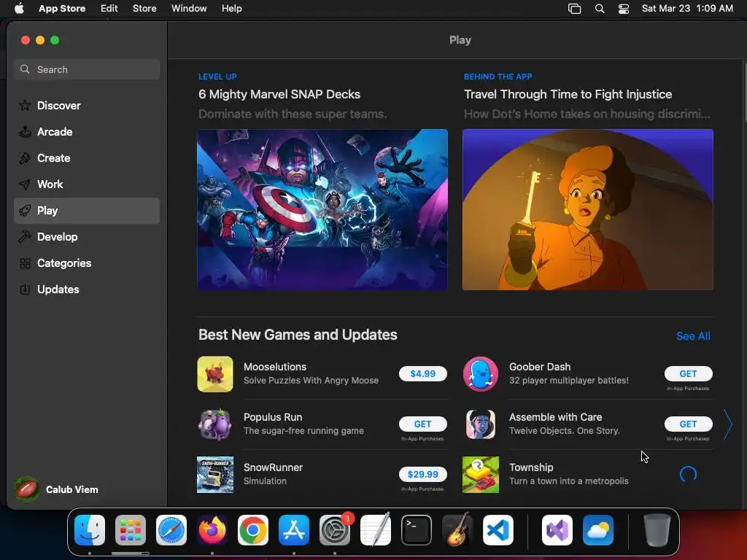The width and height of the screenshot is (747, 560).
Task: Open the cloud weather app in Dock
Action: coord(598,530)
